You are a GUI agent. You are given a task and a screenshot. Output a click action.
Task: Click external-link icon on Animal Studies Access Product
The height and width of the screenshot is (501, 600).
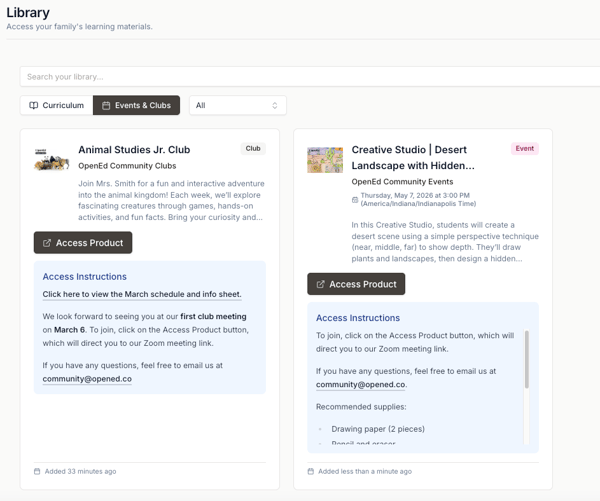click(x=47, y=243)
